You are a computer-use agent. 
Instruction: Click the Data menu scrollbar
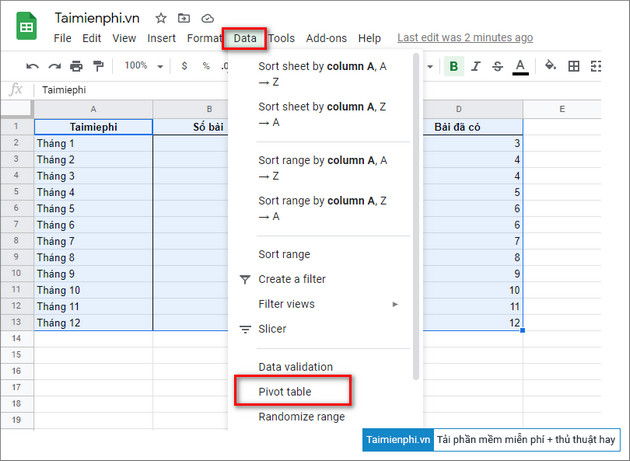(x=416, y=217)
